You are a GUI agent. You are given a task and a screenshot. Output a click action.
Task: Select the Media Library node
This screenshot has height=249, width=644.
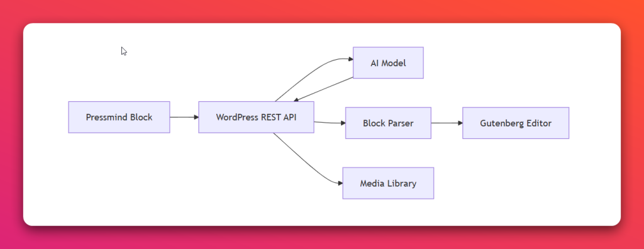pyautogui.click(x=388, y=183)
